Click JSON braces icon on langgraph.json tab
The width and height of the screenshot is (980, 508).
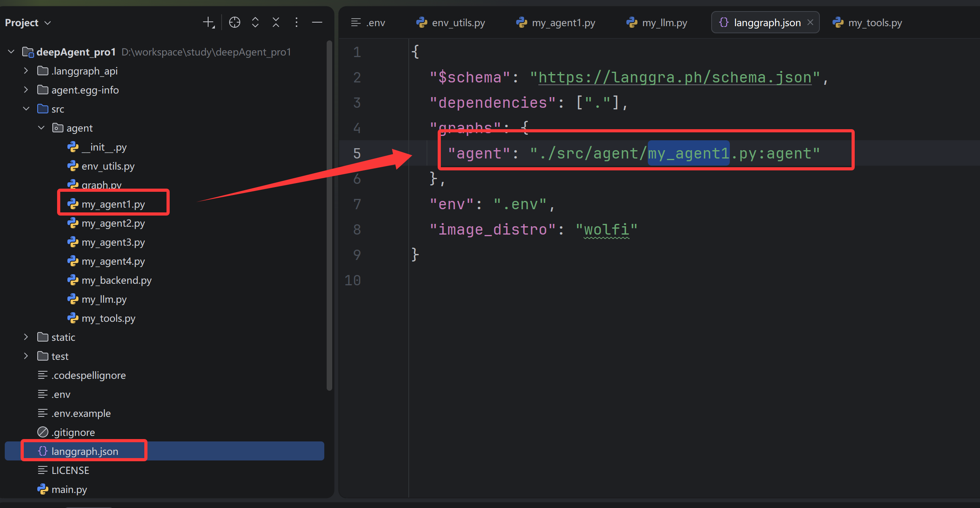point(724,23)
